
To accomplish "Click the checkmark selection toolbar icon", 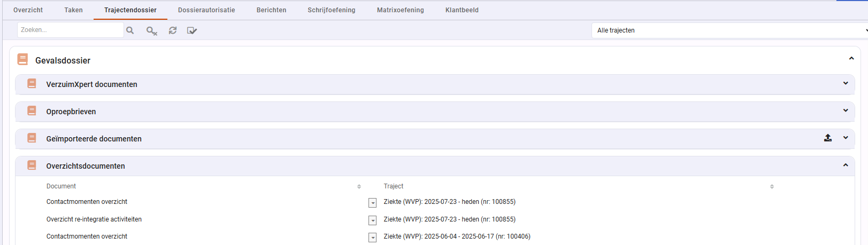I will 192,30.
